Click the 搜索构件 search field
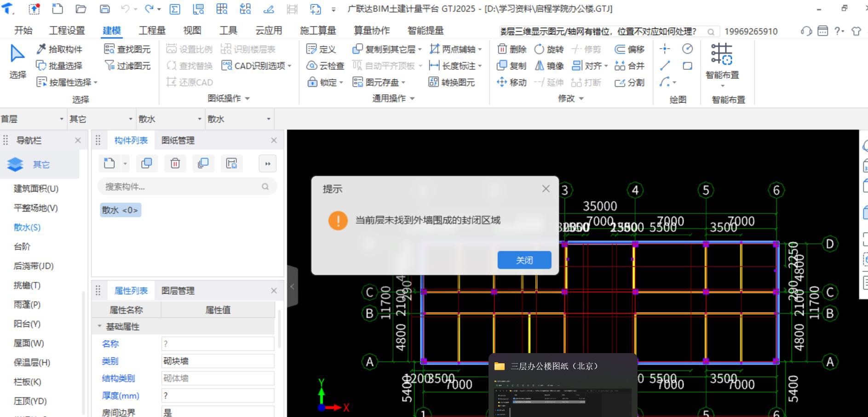Screen dimensions: 868x417 pyautogui.click(x=187, y=187)
